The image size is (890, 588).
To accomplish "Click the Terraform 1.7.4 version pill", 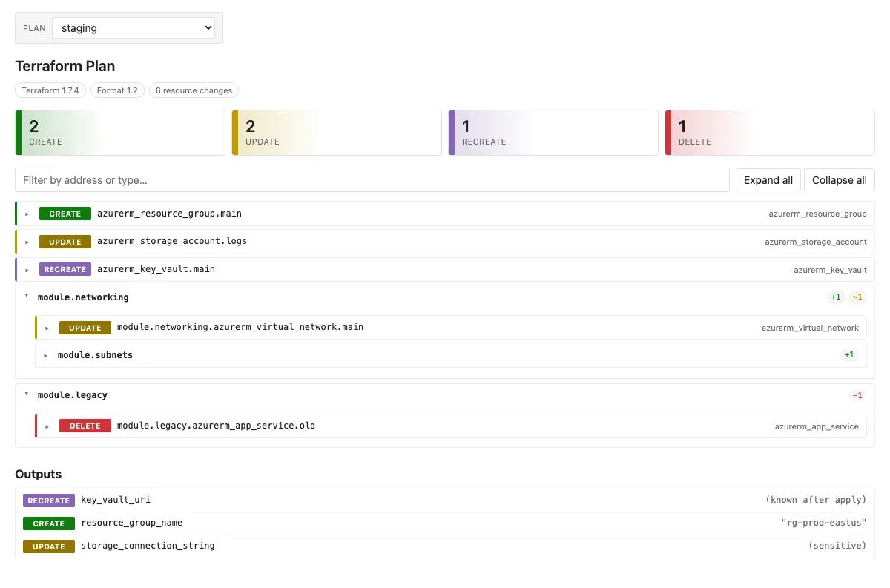I will click(x=50, y=90).
